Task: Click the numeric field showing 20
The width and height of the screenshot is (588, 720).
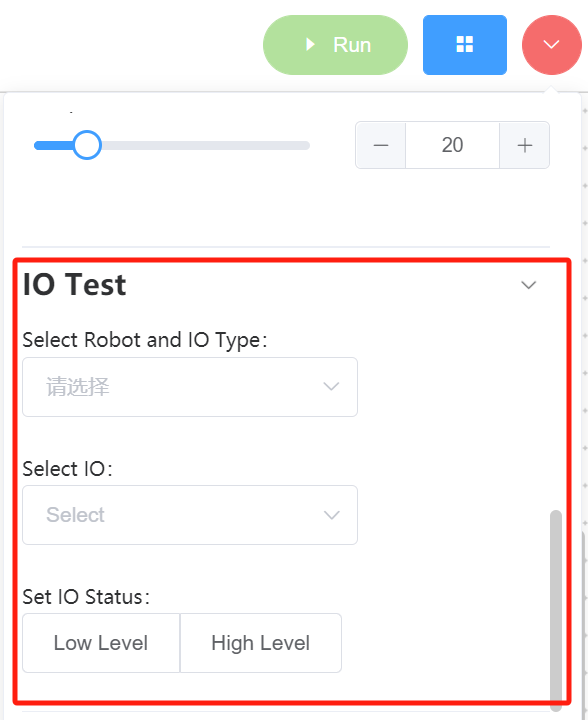Action: (x=452, y=145)
